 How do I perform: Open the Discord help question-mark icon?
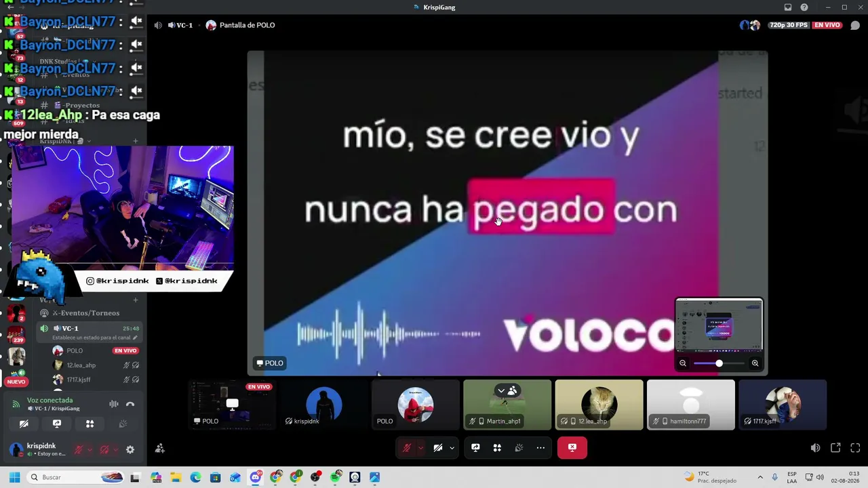tap(804, 7)
